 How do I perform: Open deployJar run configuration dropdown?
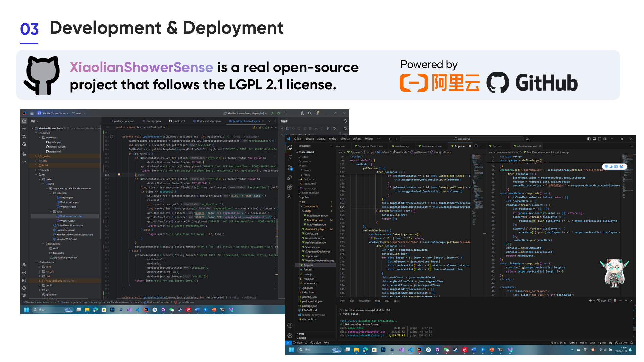pos(245,113)
